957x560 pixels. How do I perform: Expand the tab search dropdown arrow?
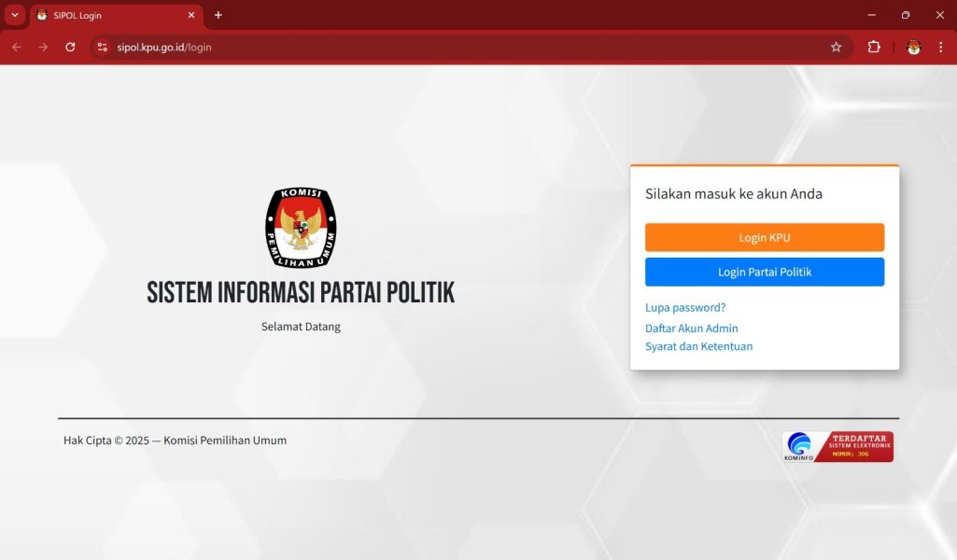click(14, 15)
